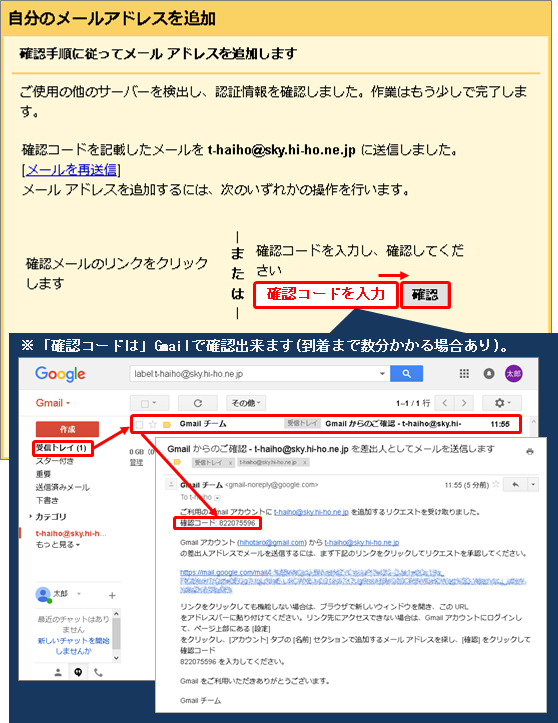Expand the カテゴリ section
This screenshot has width=558, height=723.
pos(51,516)
